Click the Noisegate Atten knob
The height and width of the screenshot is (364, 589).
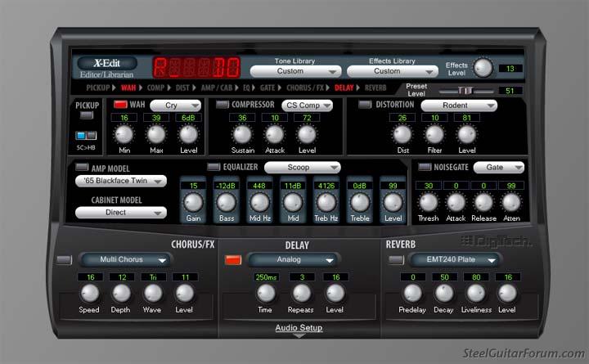coord(511,203)
